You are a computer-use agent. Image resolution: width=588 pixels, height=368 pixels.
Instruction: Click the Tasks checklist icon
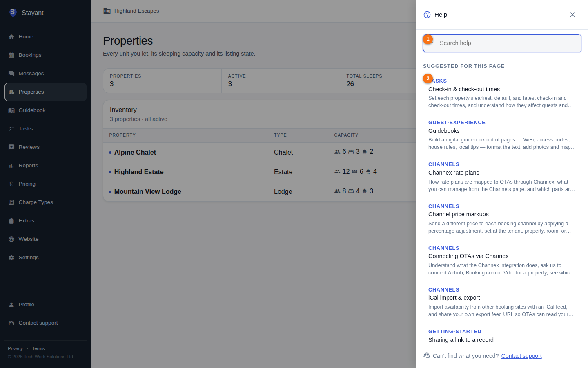click(11, 129)
